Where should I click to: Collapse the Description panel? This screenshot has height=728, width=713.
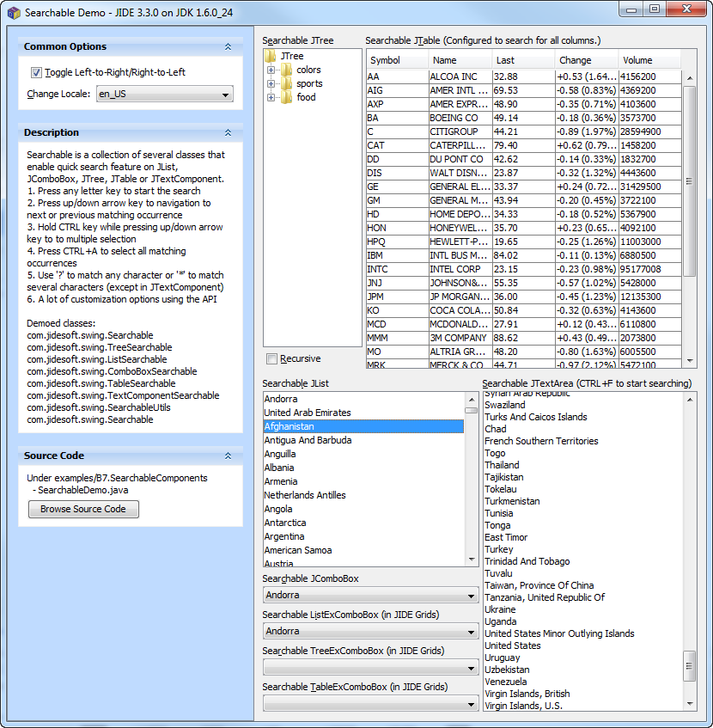click(x=228, y=132)
